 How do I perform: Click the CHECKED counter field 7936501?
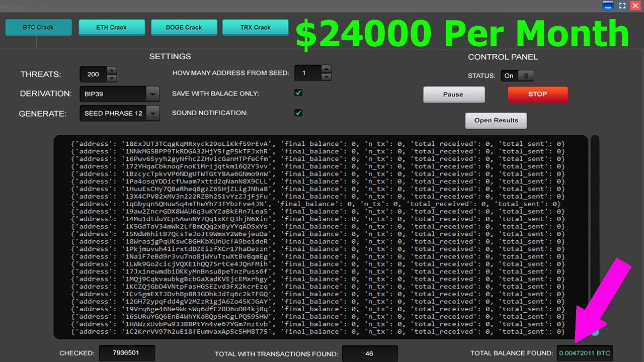coord(127,353)
